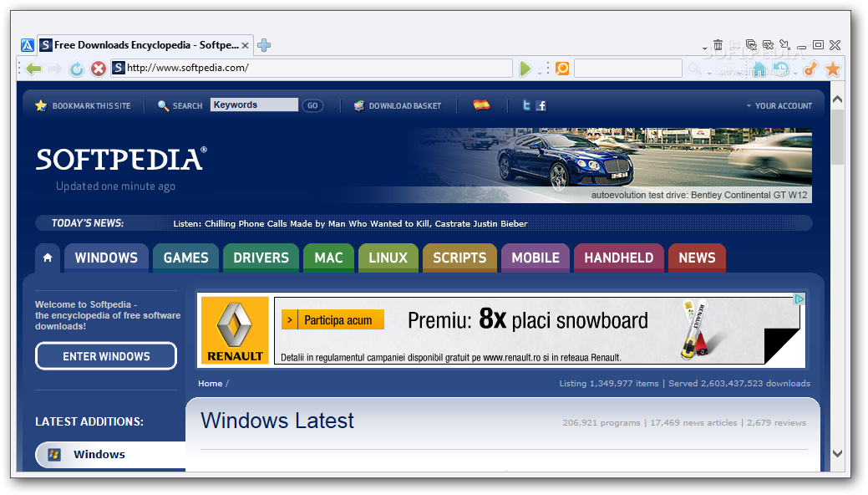Click the vertical scrollbar thumb

[x=838, y=136]
